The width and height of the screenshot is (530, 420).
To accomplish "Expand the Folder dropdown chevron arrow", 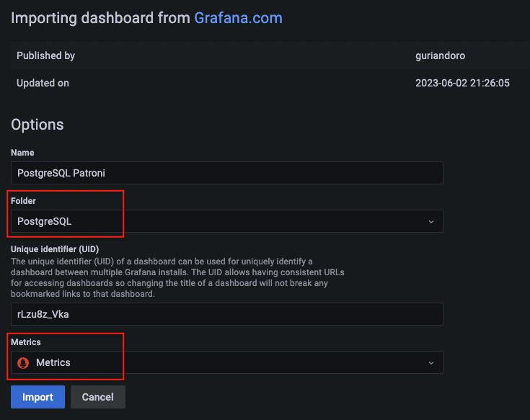I will tap(431, 222).
